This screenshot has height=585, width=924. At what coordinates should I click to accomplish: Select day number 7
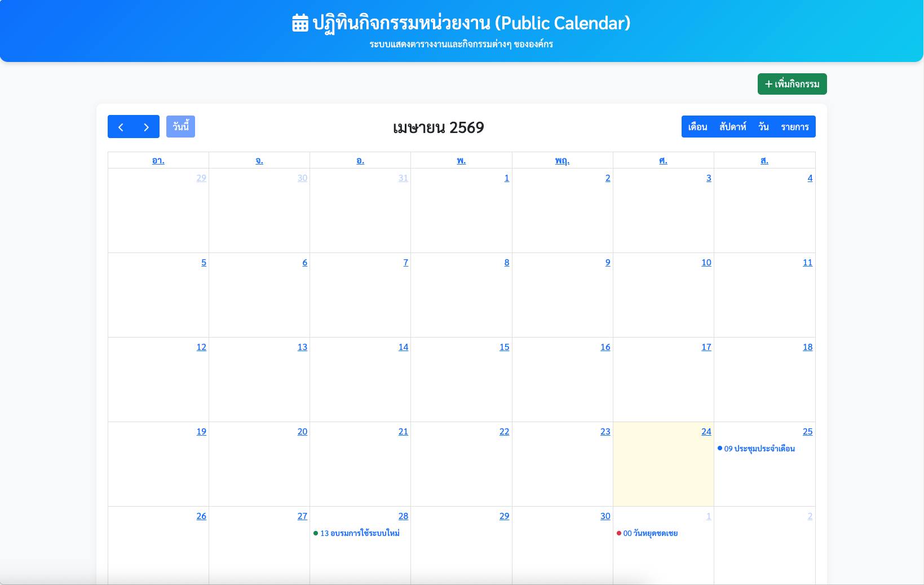[406, 263]
